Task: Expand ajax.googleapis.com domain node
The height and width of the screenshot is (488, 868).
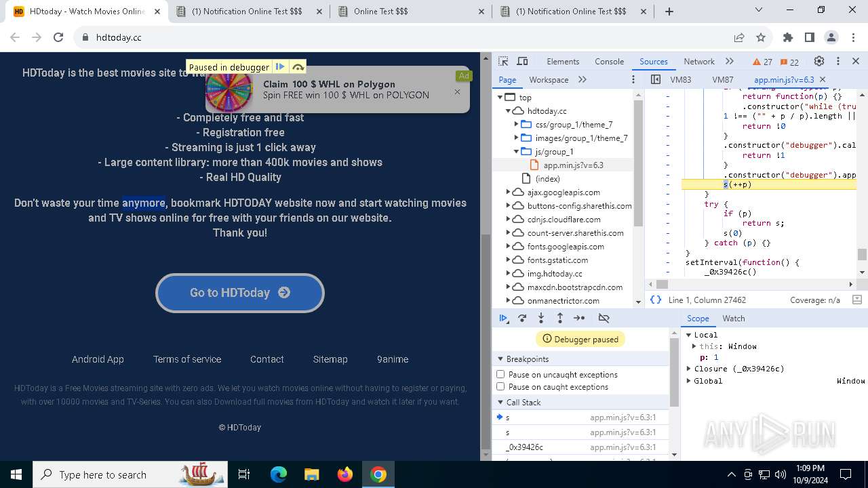Action: coord(508,192)
